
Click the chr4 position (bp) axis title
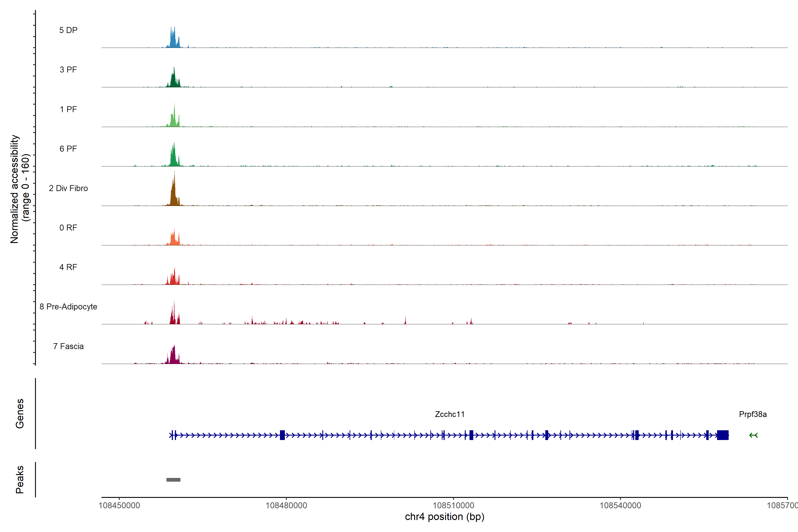click(x=444, y=517)
